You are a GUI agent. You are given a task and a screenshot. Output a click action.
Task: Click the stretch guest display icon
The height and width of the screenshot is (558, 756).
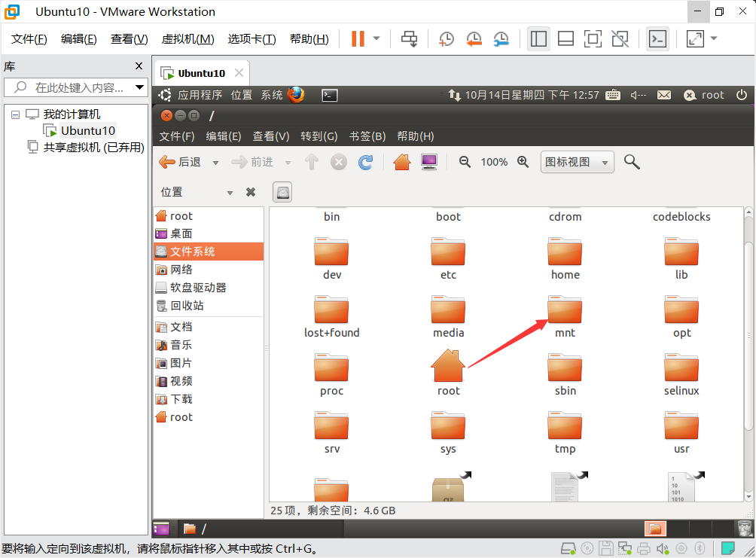[695, 38]
